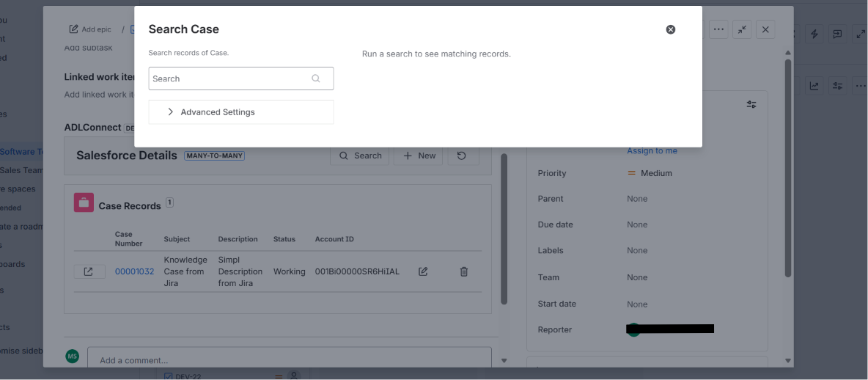Delete the case record with trash icon

pyautogui.click(x=464, y=271)
